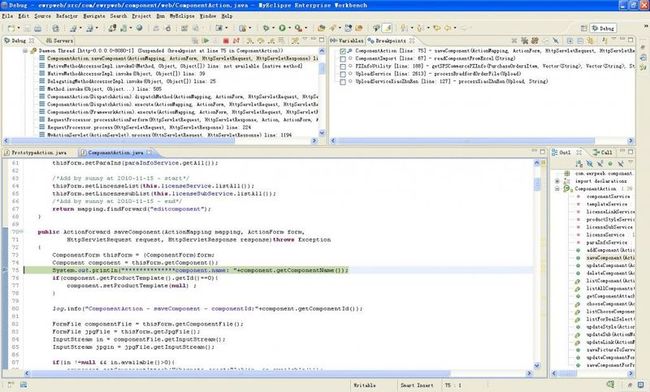Click the Breakpoints view horizontal scrollbar thumb
650x392 pixels.
466,140
